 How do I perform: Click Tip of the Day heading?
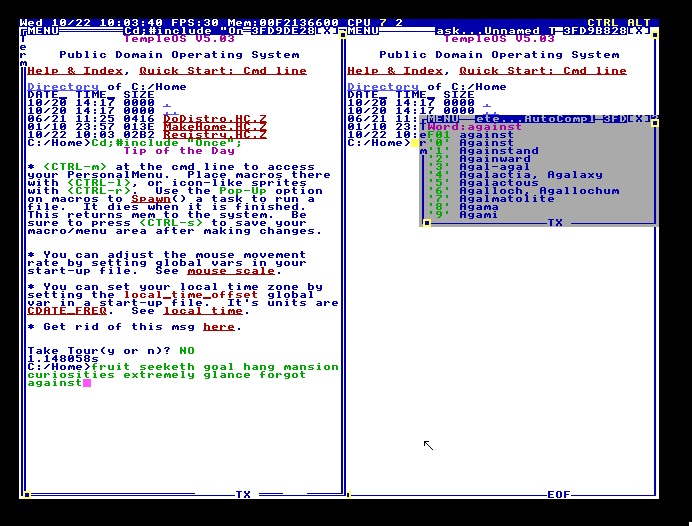click(x=179, y=151)
